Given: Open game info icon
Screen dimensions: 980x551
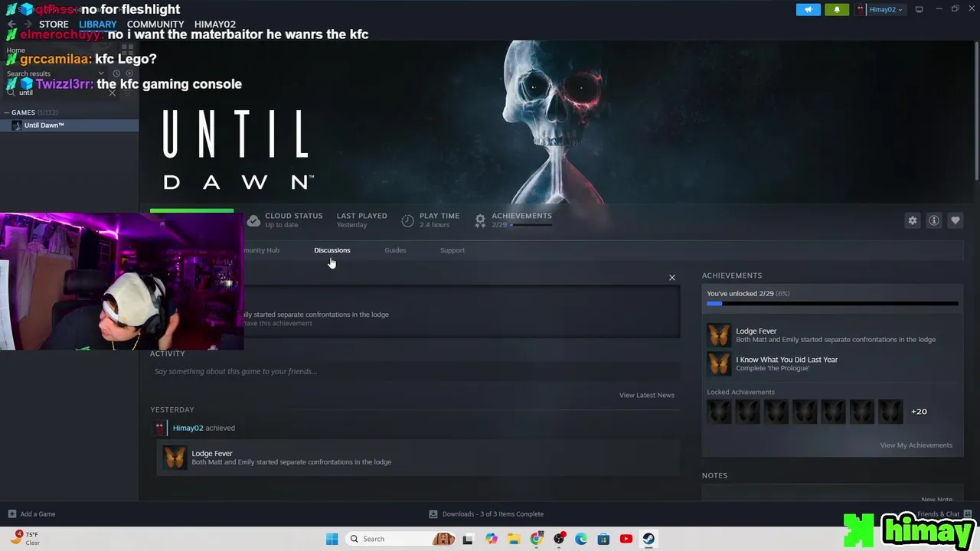Looking at the screenshot, I should [934, 220].
